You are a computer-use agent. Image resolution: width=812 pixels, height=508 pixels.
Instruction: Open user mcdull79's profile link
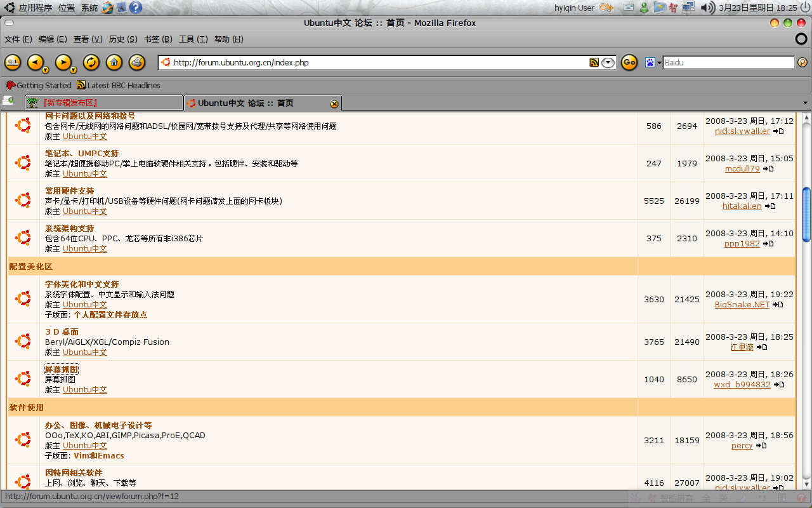coord(742,169)
